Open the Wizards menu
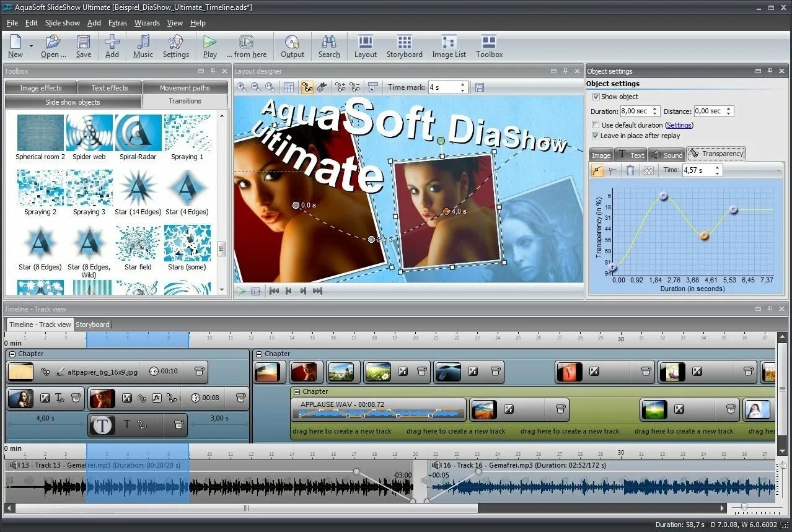The width and height of the screenshot is (792, 532). click(147, 23)
